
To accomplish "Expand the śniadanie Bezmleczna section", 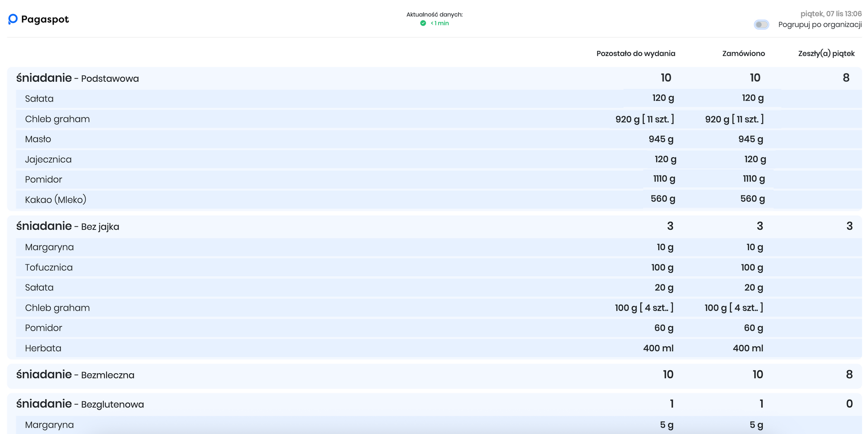I will [76, 374].
